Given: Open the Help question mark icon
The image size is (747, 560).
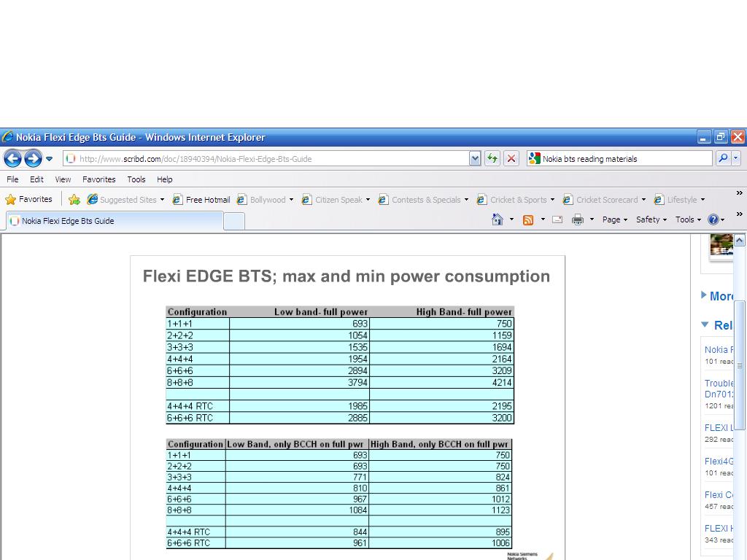Looking at the screenshot, I should [713, 219].
